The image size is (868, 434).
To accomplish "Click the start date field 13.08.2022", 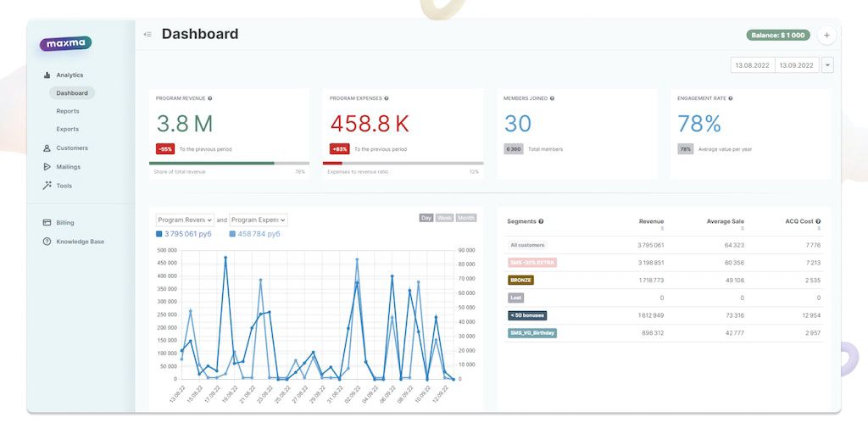I will pos(752,65).
